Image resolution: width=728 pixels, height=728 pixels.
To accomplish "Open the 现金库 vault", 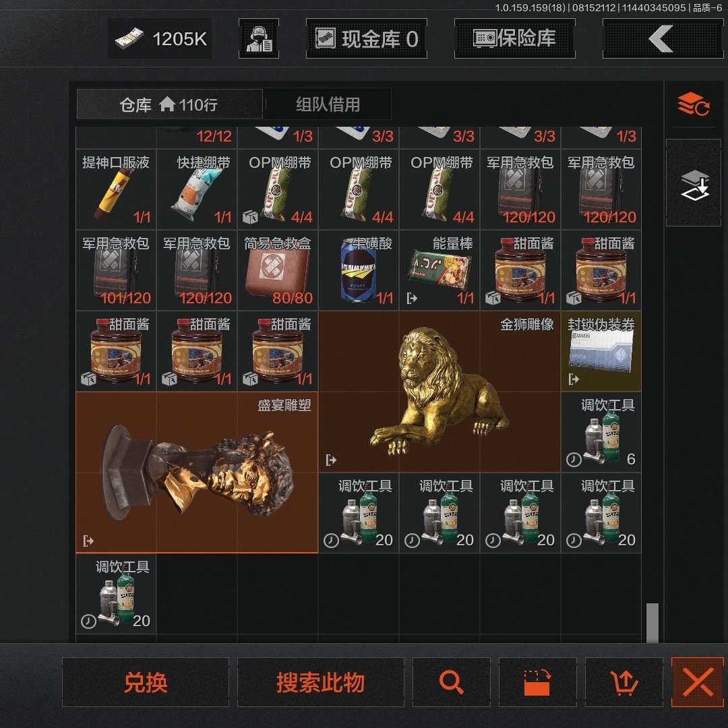I will 367,39.
